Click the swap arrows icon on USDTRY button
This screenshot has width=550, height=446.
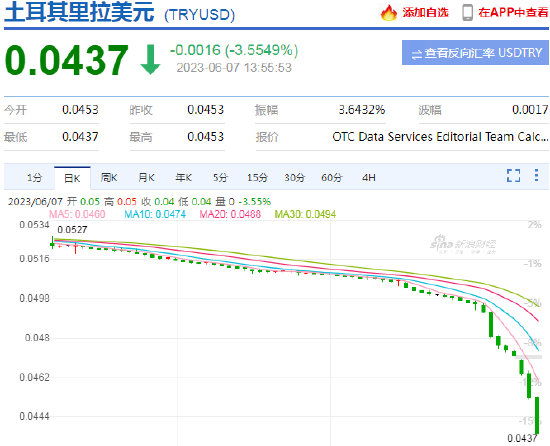(x=417, y=54)
